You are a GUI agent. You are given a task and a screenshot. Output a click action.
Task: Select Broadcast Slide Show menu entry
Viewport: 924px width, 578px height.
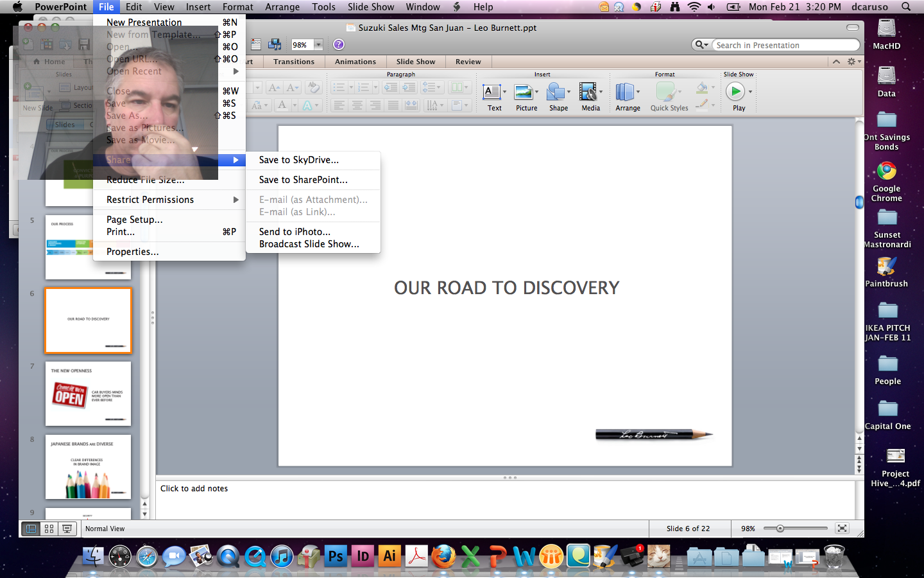coord(309,244)
